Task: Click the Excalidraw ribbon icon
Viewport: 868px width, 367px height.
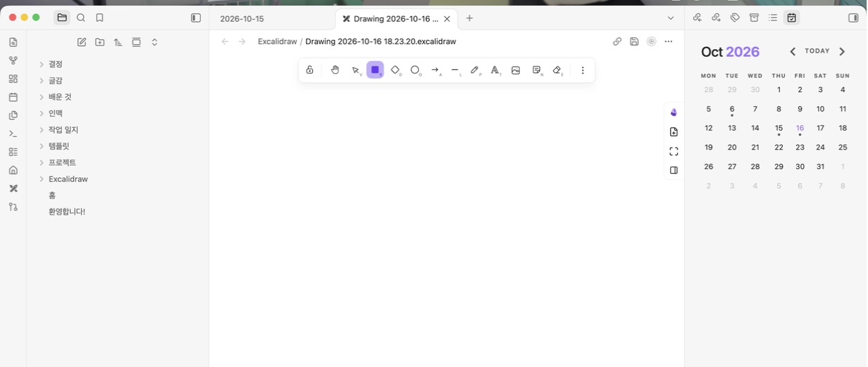Action: coord(13,188)
